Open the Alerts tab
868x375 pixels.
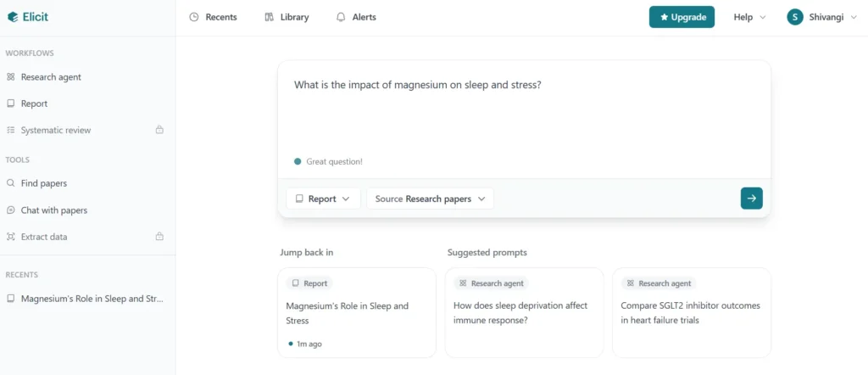(x=357, y=17)
